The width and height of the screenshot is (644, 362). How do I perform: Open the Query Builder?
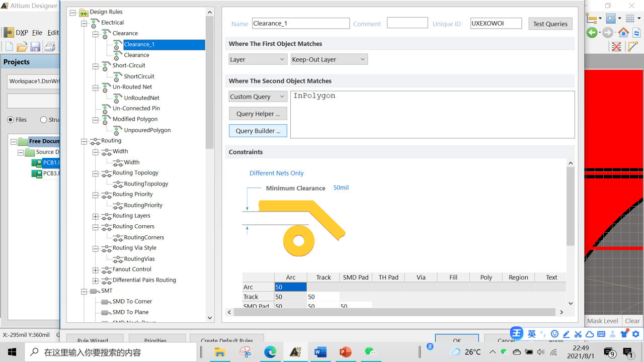(x=258, y=131)
